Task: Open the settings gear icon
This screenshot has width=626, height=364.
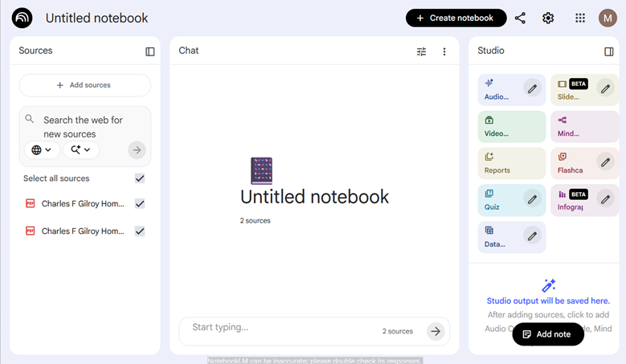Action: point(548,18)
